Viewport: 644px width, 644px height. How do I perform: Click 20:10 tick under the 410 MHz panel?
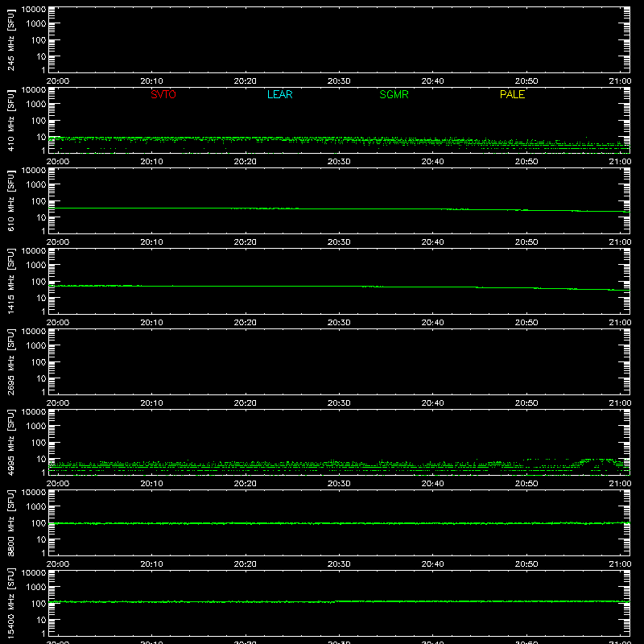[151, 162]
